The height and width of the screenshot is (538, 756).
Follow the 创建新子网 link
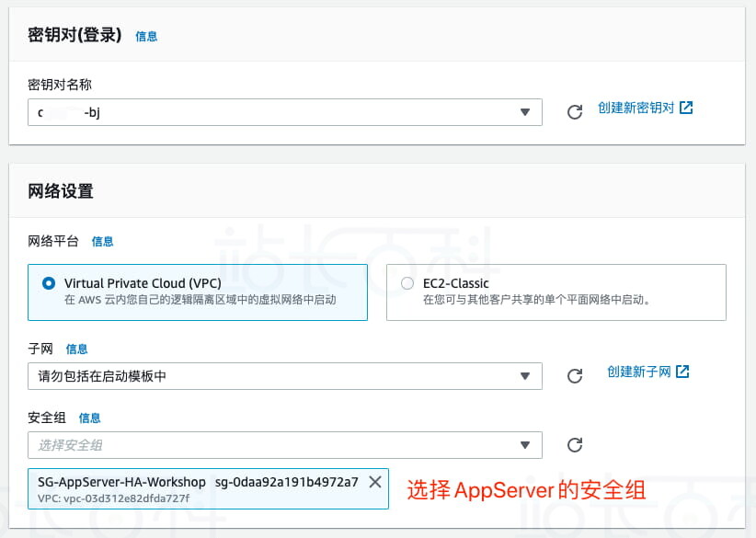tap(638, 372)
